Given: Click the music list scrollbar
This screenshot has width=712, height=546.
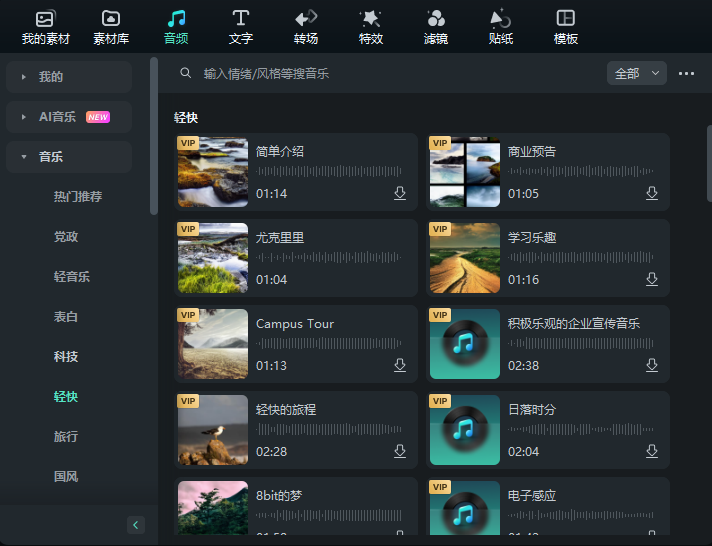Looking at the screenshot, I should 709,164.
